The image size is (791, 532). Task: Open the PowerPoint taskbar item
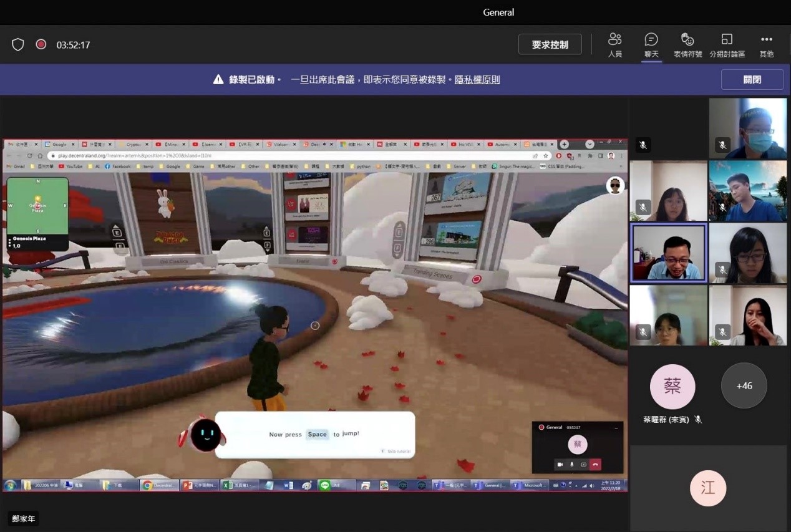(x=200, y=485)
